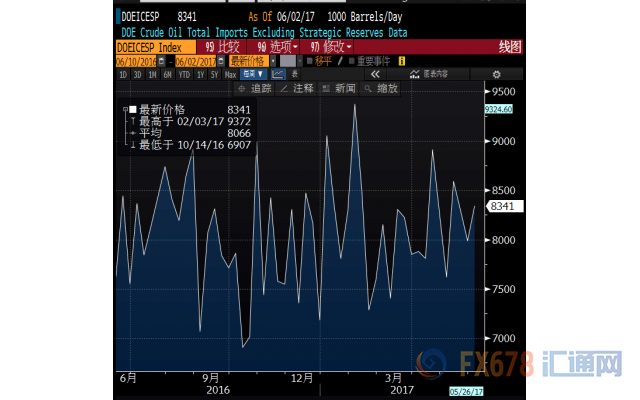
Task: Activate the 注释 annotation tool
Action: coord(297,89)
